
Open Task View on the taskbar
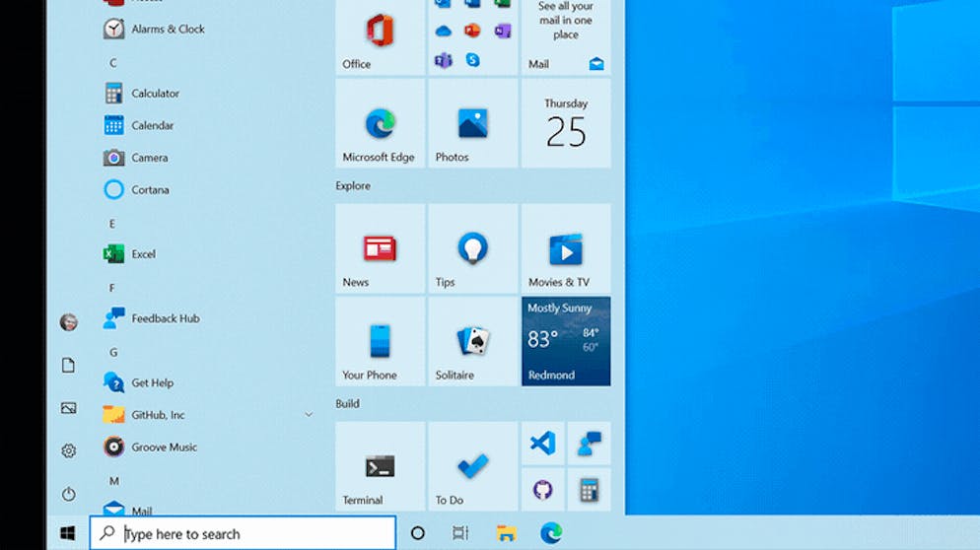460,533
